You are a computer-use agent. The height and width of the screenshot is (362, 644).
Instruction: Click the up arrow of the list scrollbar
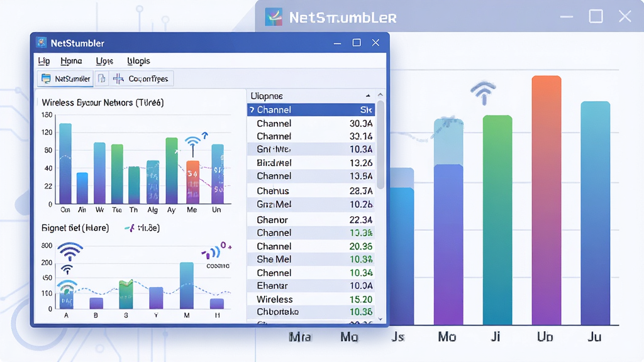(x=380, y=95)
